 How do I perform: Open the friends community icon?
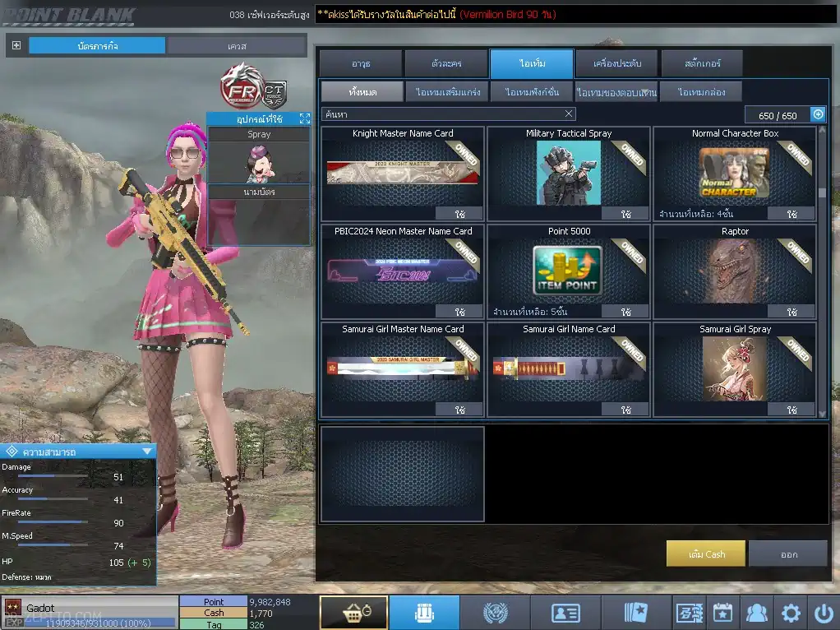[x=756, y=612]
